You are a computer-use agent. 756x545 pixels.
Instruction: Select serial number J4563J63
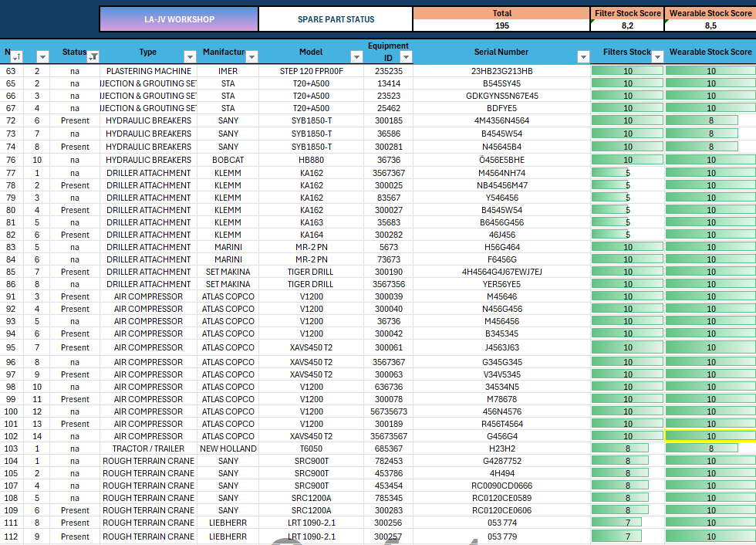[x=502, y=347]
